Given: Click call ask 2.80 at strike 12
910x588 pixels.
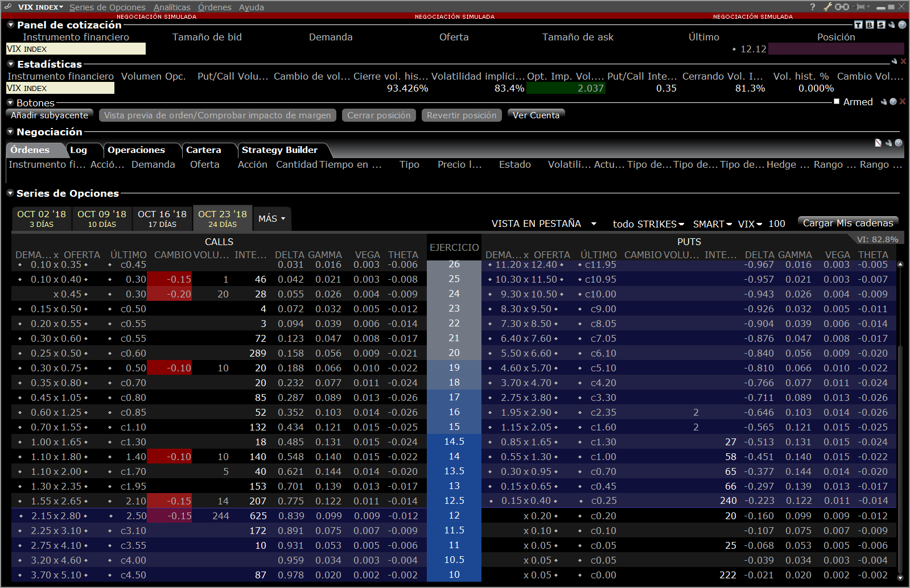Looking at the screenshot, I should 71,516.
